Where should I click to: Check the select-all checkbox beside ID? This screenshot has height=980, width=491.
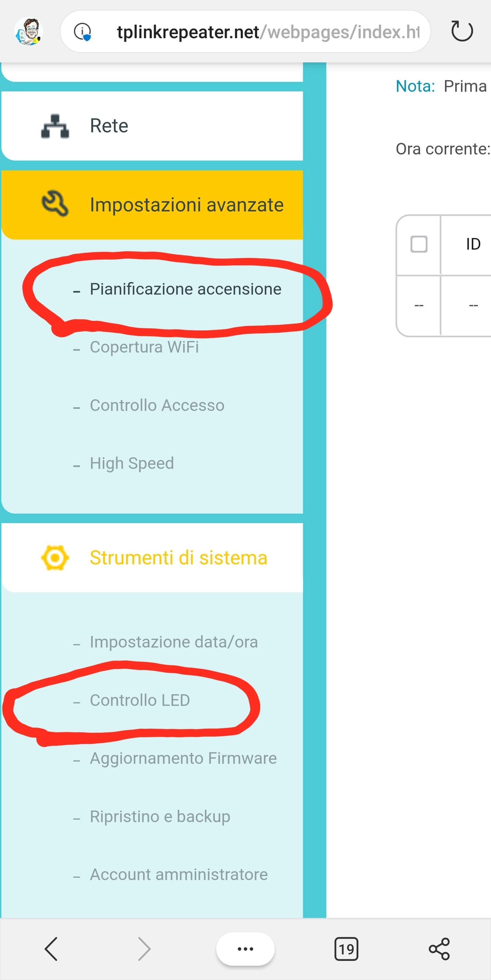pos(419,244)
